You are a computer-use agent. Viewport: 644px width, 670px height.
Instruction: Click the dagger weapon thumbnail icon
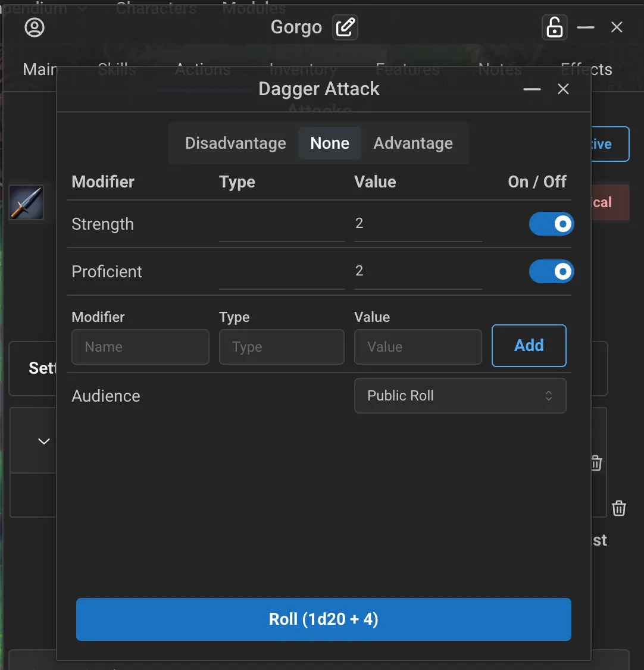(x=26, y=202)
